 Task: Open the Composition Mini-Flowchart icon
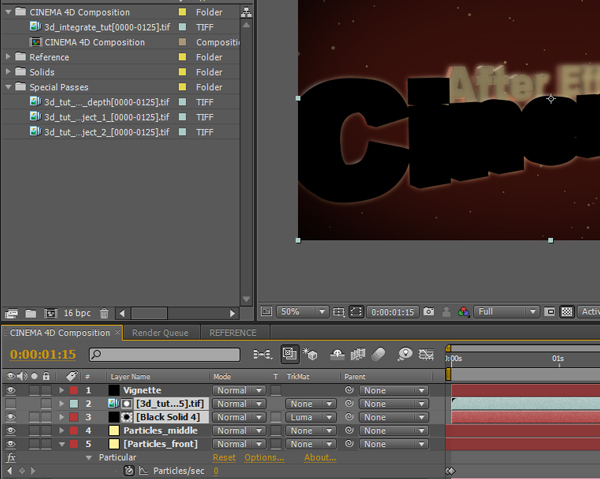(x=262, y=354)
